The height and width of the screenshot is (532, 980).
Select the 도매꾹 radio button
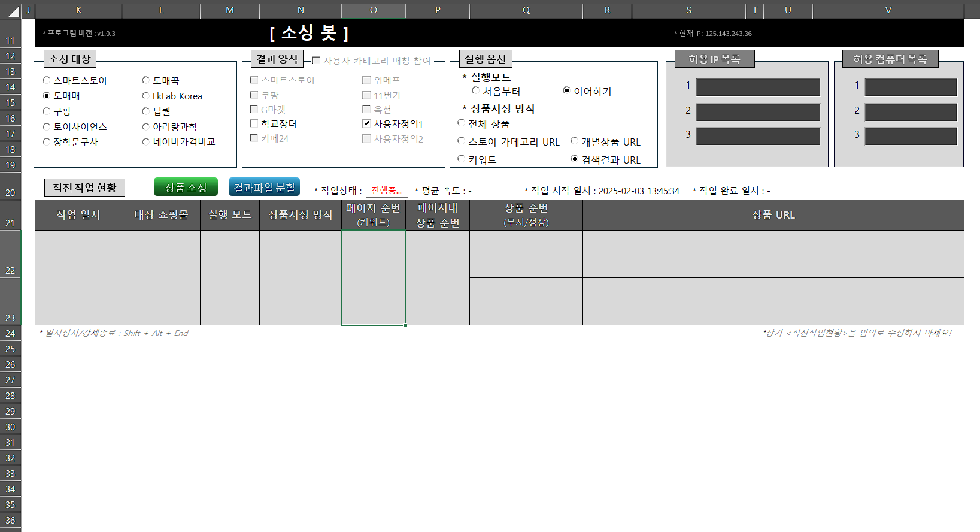click(x=145, y=80)
